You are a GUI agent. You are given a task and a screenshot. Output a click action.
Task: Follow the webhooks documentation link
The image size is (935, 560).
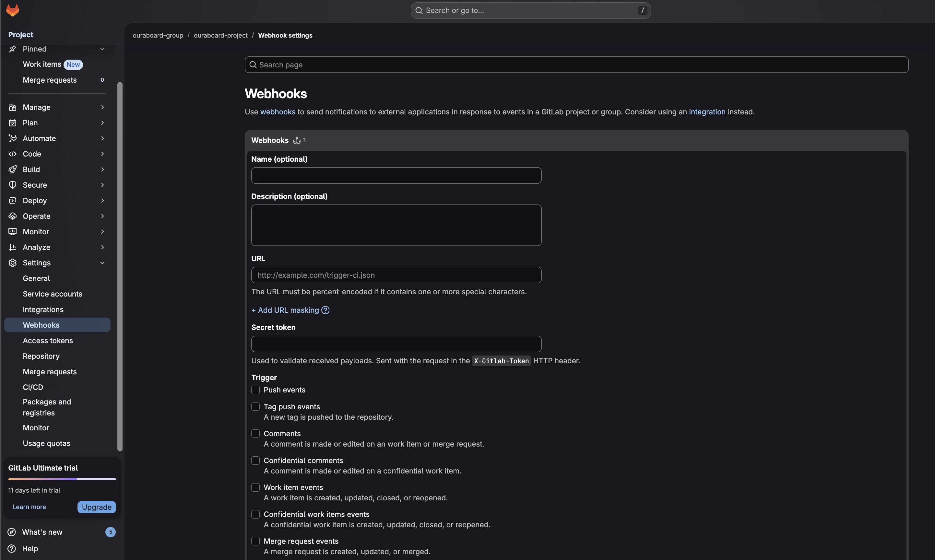coord(278,112)
